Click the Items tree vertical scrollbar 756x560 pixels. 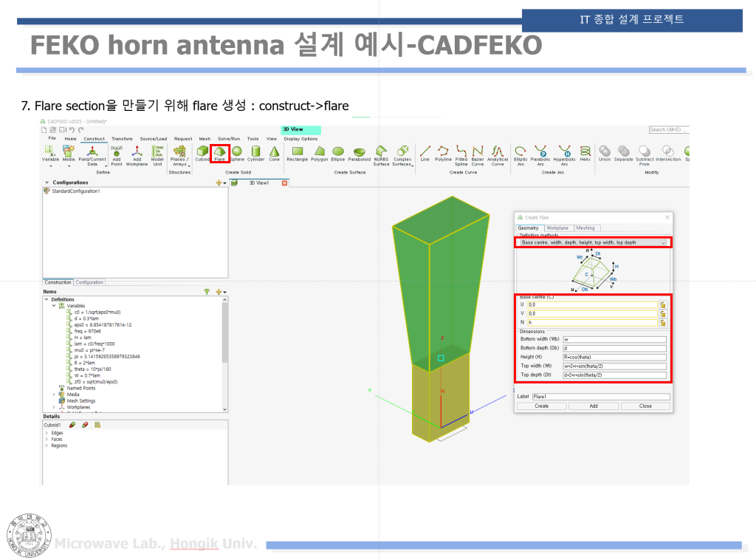point(224,355)
